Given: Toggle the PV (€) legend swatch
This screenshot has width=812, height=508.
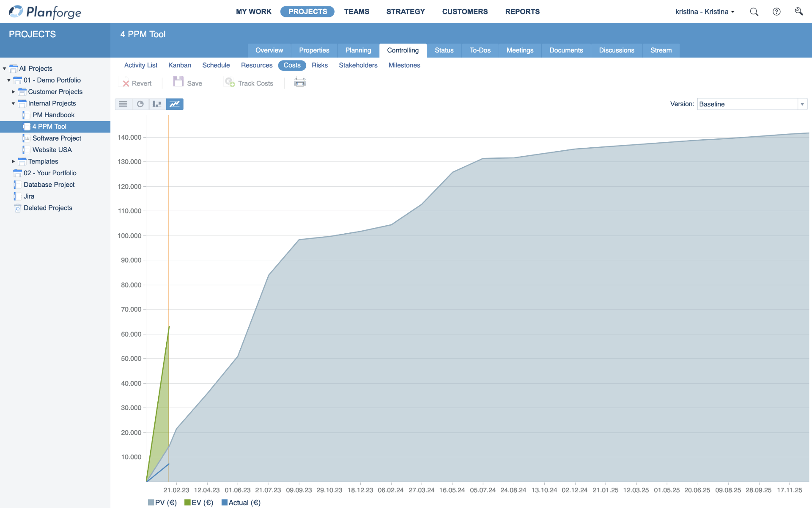Looking at the screenshot, I should click(151, 502).
